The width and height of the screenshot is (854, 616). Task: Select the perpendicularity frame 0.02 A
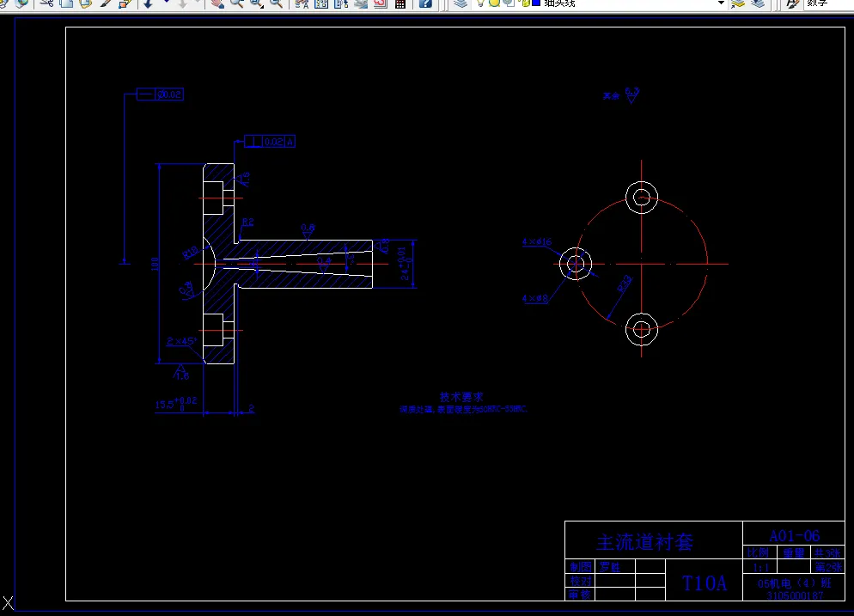tap(270, 142)
